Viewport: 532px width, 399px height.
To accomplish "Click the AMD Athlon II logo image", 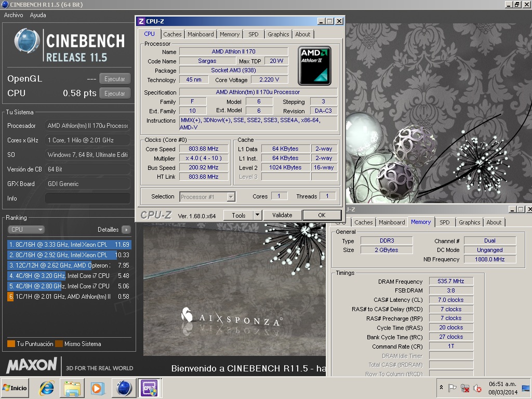I will [x=314, y=66].
